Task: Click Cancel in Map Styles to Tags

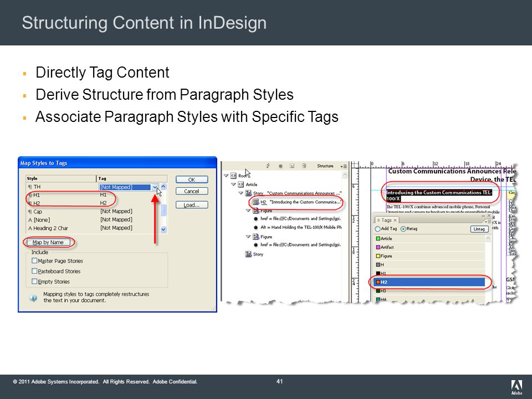Action: (x=192, y=191)
